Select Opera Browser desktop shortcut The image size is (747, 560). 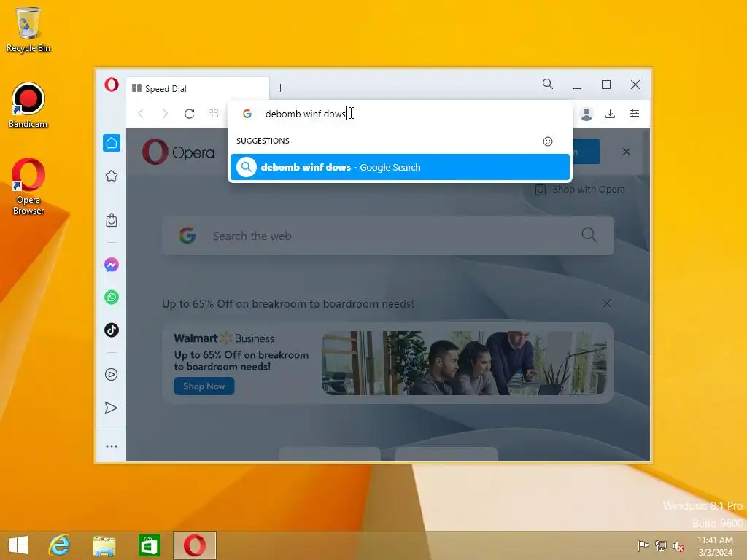point(28,187)
